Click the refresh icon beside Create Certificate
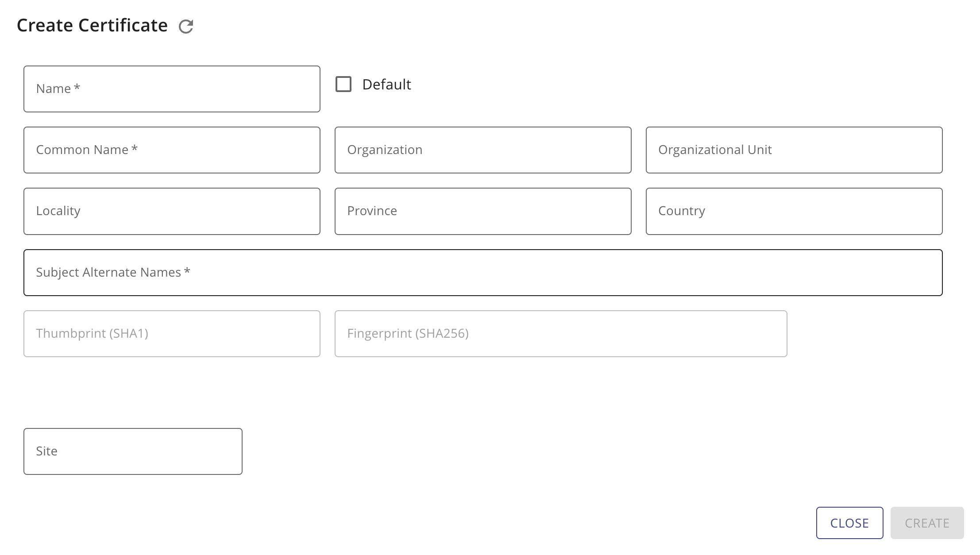980x555 pixels. point(186,26)
